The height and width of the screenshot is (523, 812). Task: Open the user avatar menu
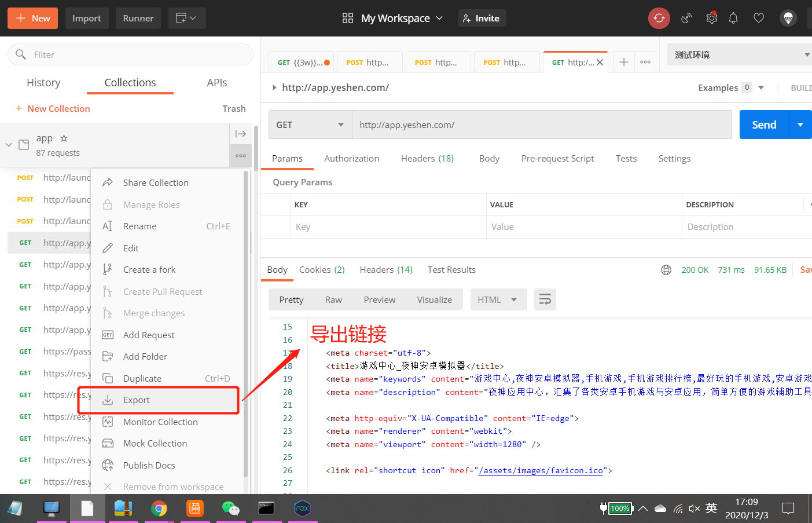click(x=788, y=18)
